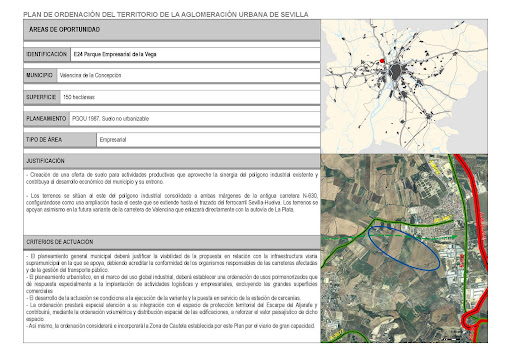Click the dark Sevilla city core on the map
The height and width of the screenshot is (362, 512).
[396, 72]
